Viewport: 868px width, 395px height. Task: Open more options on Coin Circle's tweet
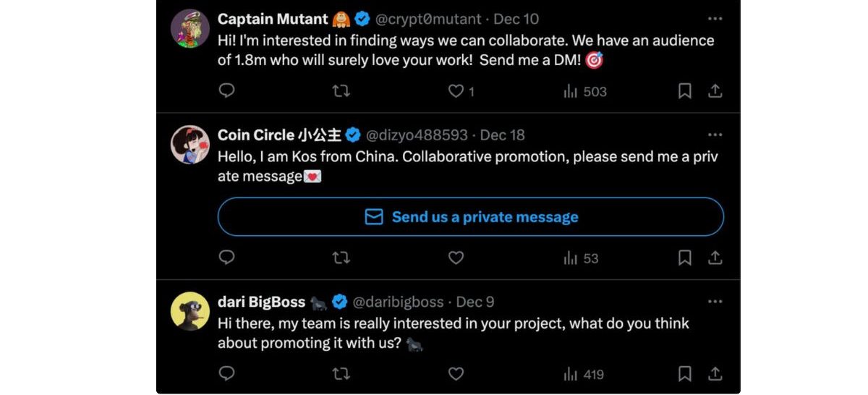715,135
